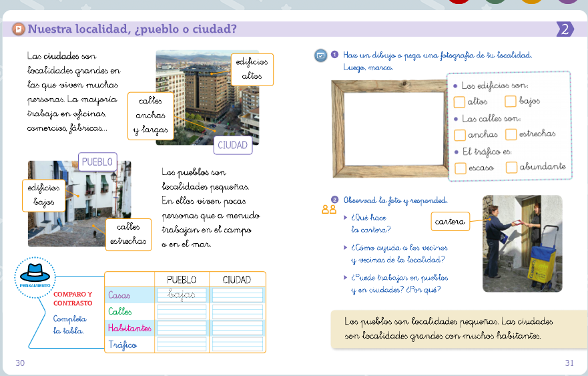Check the 'altos' checkbox
Image resolution: width=588 pixels, height=376 pixels.
coord(459,102)
